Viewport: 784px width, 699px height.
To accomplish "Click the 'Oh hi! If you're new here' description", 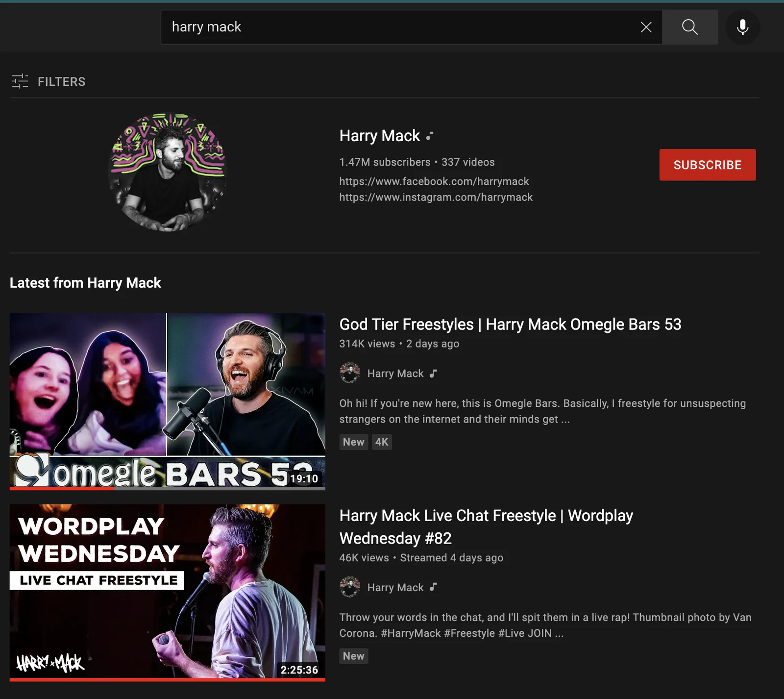I will (542, 411).
